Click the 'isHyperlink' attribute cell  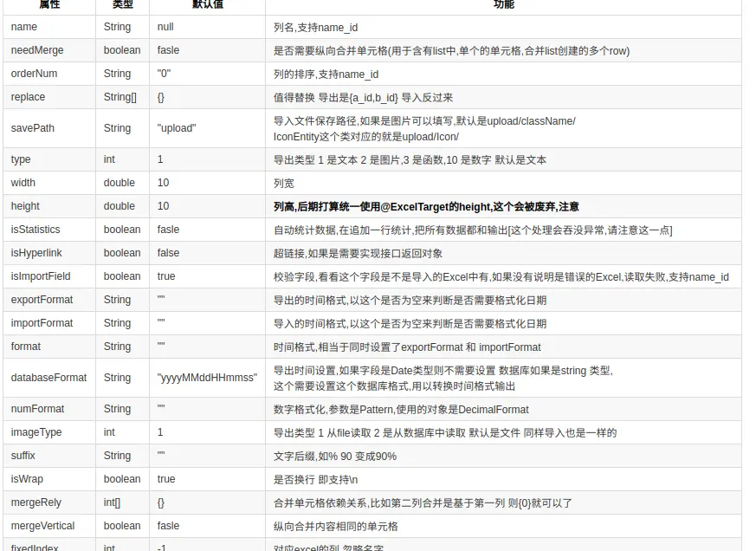click(x=49, y=253)
